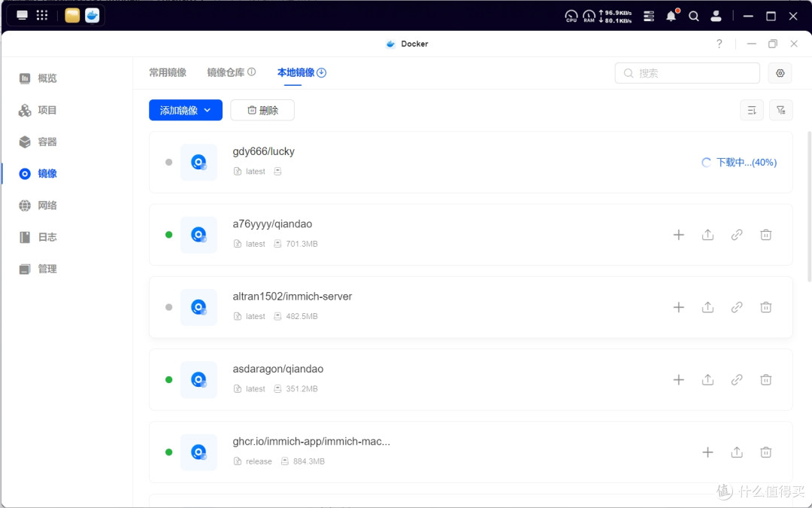The width and height of the screenshot is (812, 508).
Task: Open Docker help question mark
Action: pyautogui.click(x=719, y=44)
